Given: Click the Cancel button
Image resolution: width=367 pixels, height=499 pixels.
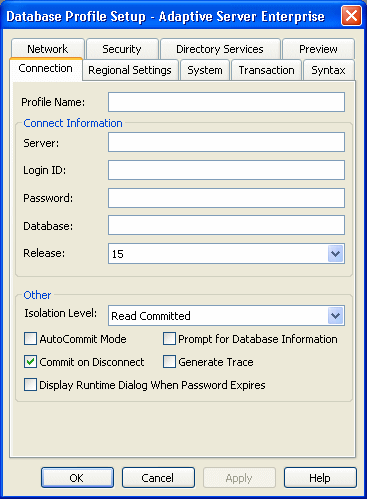Looking at the screenshot, I should coord(158,478).
